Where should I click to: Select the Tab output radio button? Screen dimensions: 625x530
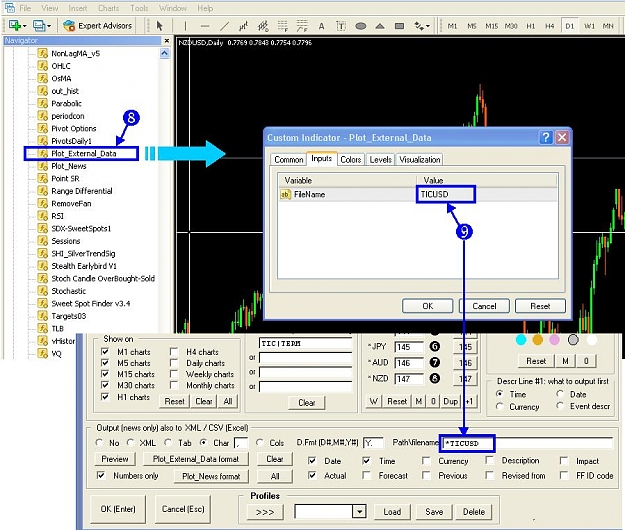click(x=168, y=443)
